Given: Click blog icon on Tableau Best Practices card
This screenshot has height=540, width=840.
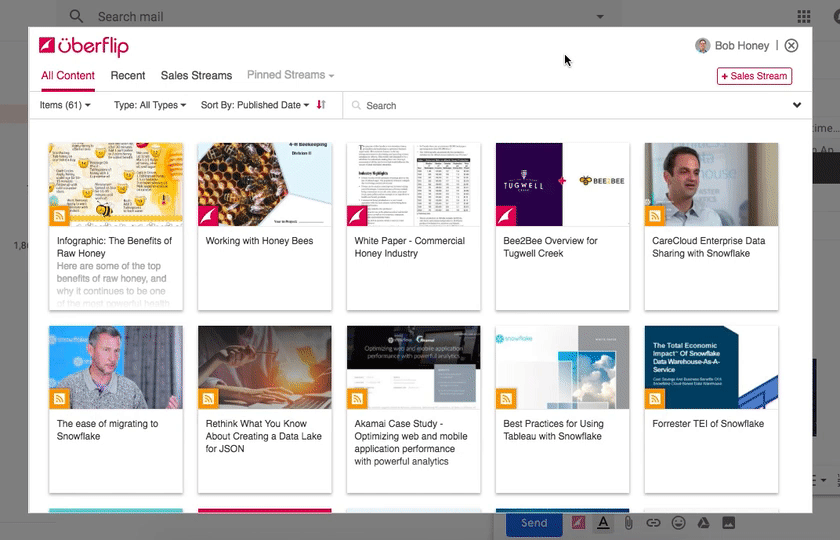Looking at the screenshot, I should (506, 399).
